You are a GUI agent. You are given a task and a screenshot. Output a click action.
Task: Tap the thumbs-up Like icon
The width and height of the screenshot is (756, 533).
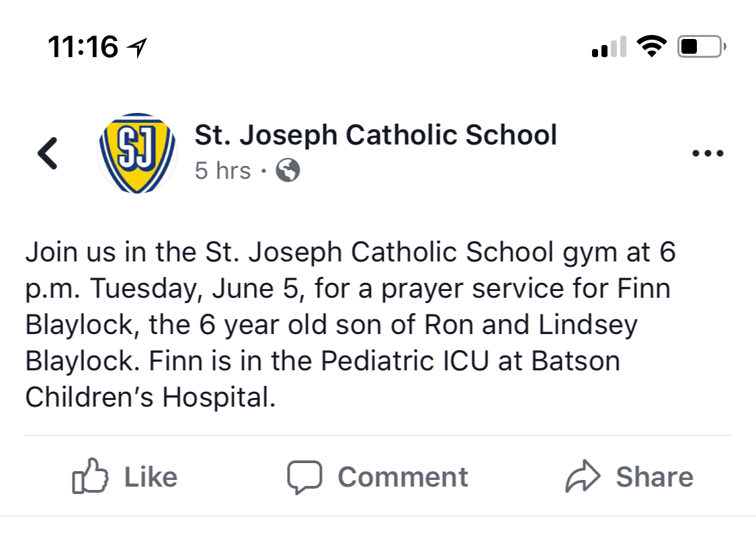(x=90, y=476)
